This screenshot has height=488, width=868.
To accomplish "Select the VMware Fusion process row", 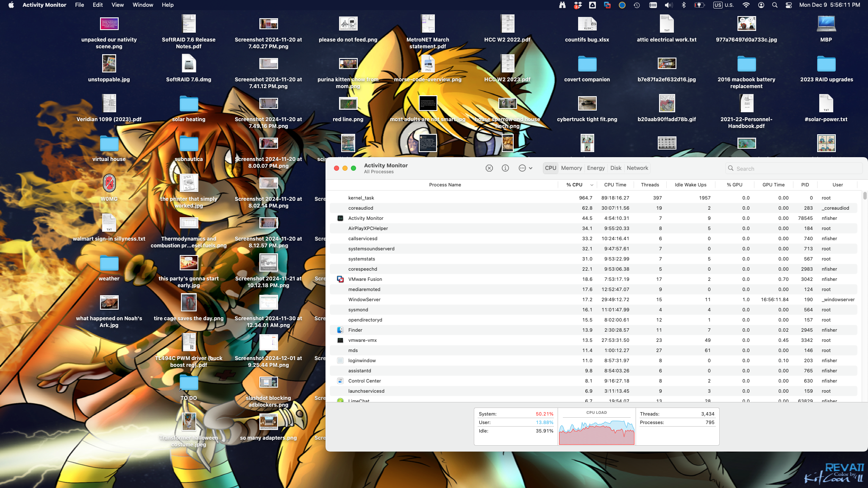I will pos(365,279).
